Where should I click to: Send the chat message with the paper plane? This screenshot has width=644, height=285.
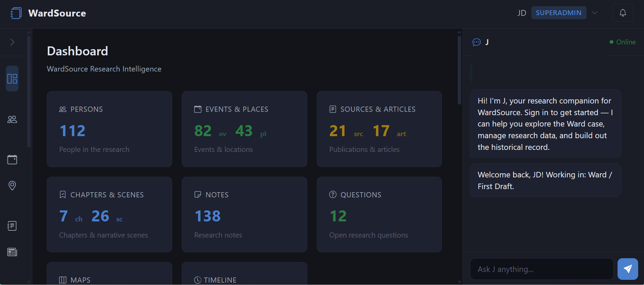point(628,269)
